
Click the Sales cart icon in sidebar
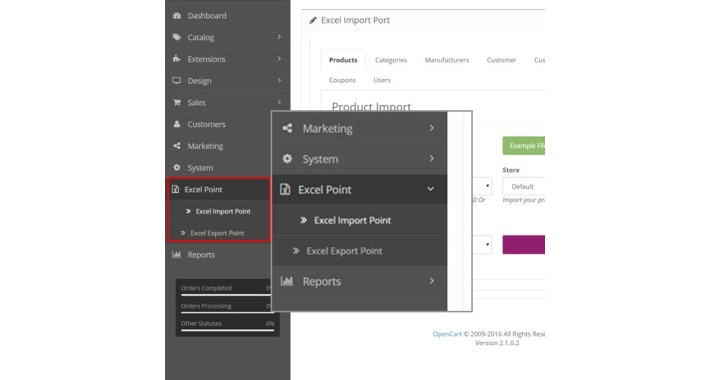click(x=177, y=102)
